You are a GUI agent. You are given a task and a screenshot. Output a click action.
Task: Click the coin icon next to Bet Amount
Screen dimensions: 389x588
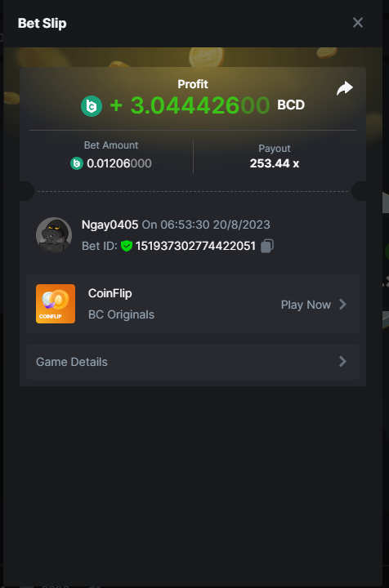pyautogui.click(x=77, y=163)
